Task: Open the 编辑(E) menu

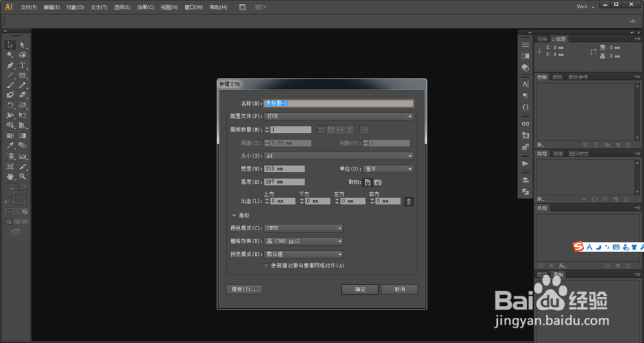Action: 52,7
